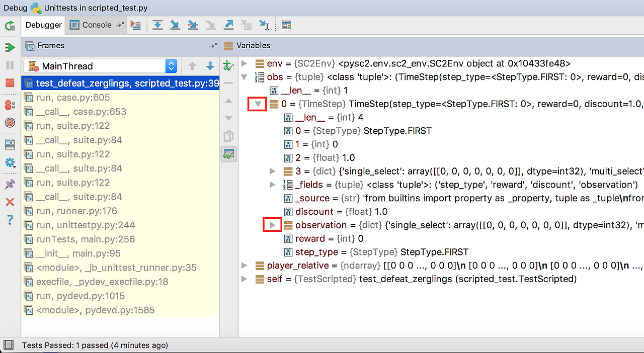Viewport: 644px width, 353px height.
Task: Resume program execution
Action: [10, 48]
